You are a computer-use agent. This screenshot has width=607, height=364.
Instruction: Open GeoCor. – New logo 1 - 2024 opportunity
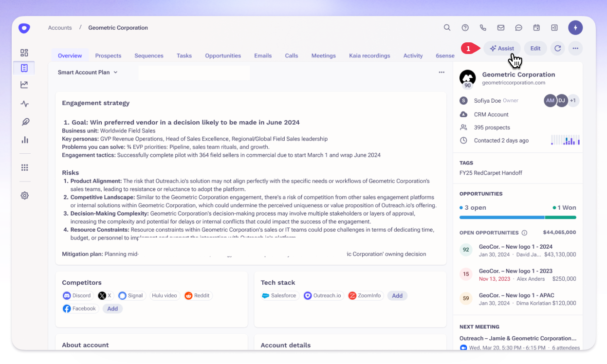518,250
